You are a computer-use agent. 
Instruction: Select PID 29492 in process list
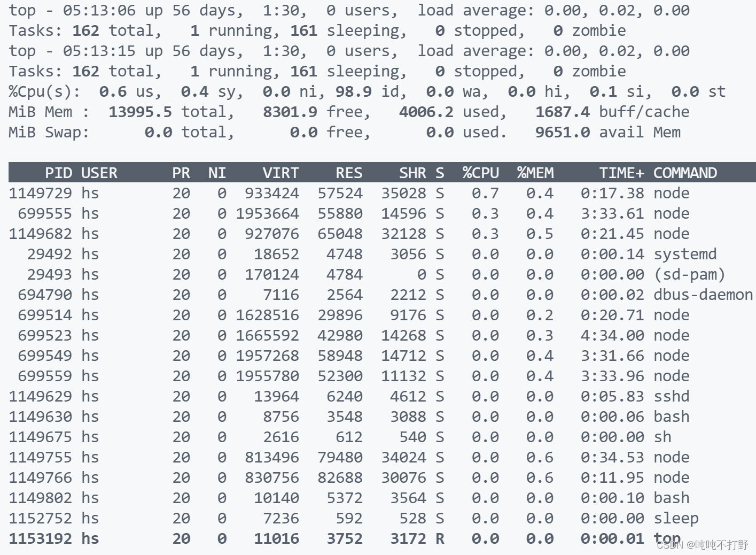(49, 254)
